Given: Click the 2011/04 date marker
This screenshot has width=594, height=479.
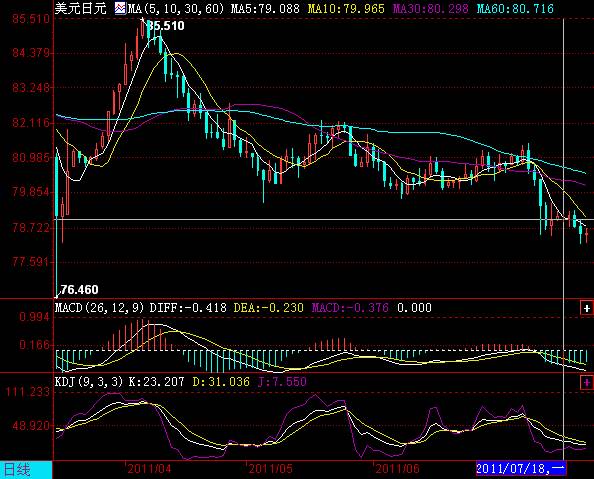Looking at the screenshot, I should pos(149,469).
